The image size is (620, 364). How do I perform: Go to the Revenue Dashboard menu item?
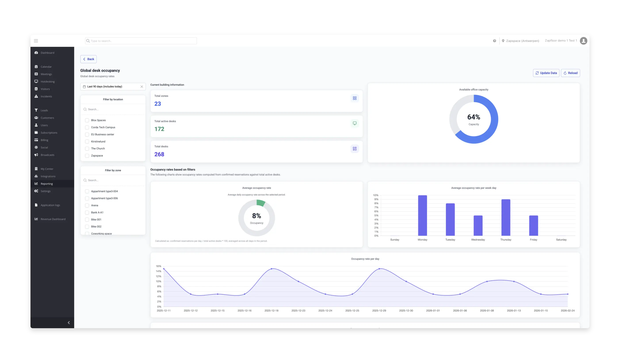click(53, 219)
